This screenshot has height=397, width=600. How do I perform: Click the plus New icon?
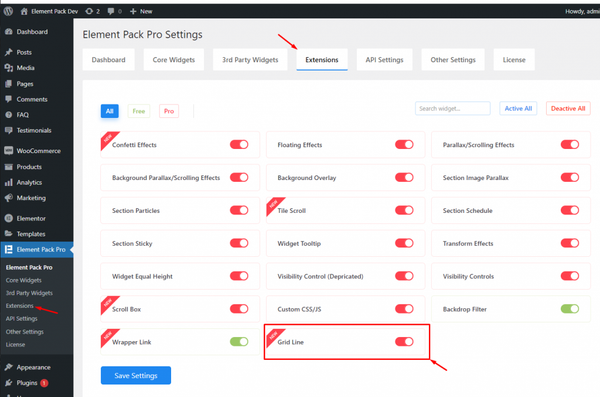[133, 11]
